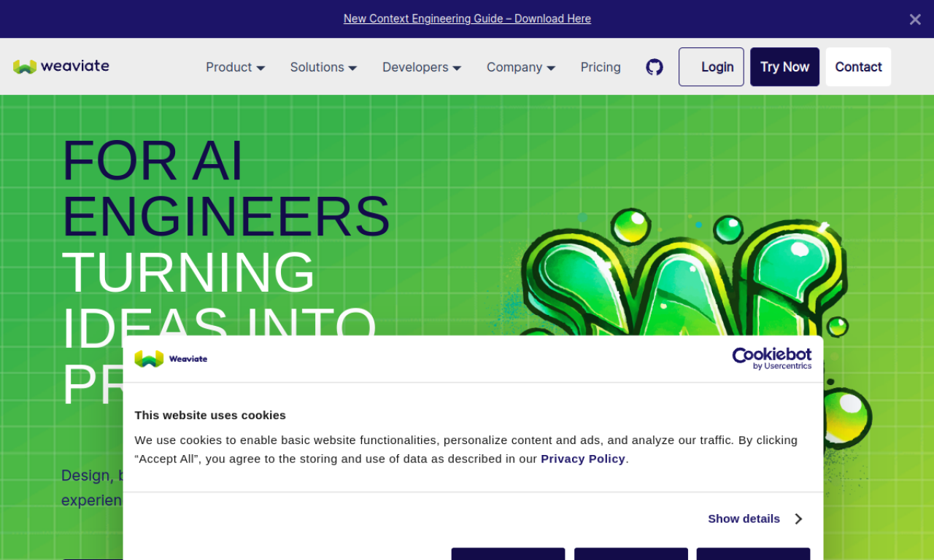Click the "FOR AI ENGINEERS" headline
This screenshot has width=934, height=560.
(225, 188)
